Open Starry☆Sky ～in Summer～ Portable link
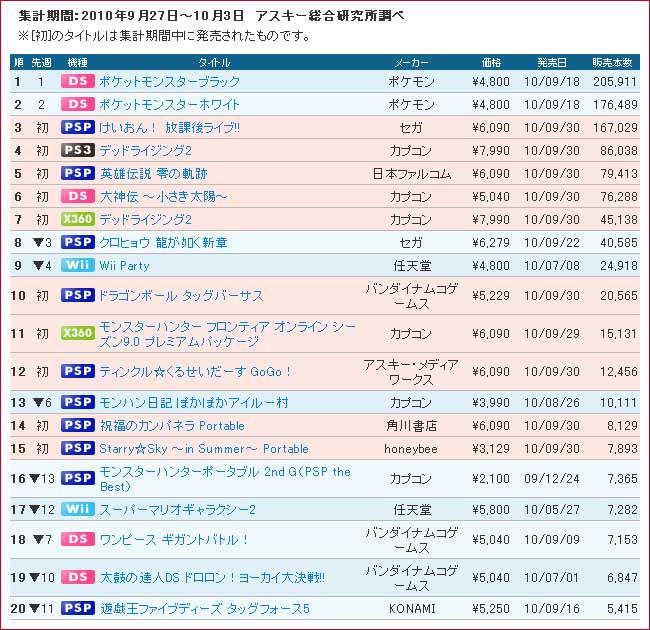 click(x=204, y=448)
